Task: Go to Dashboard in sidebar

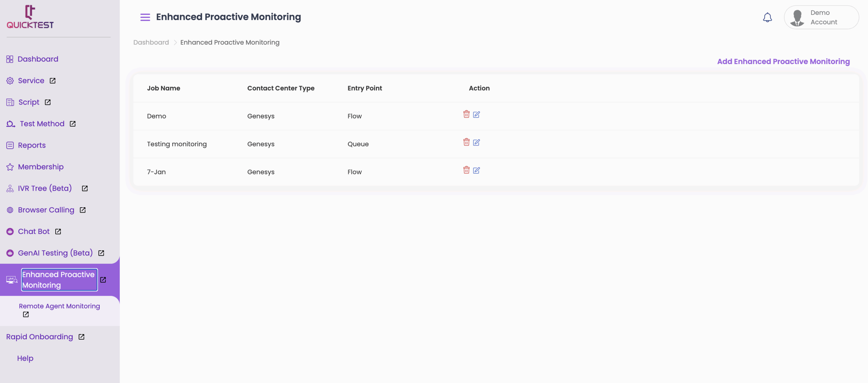Action: (x=38, y=59)
